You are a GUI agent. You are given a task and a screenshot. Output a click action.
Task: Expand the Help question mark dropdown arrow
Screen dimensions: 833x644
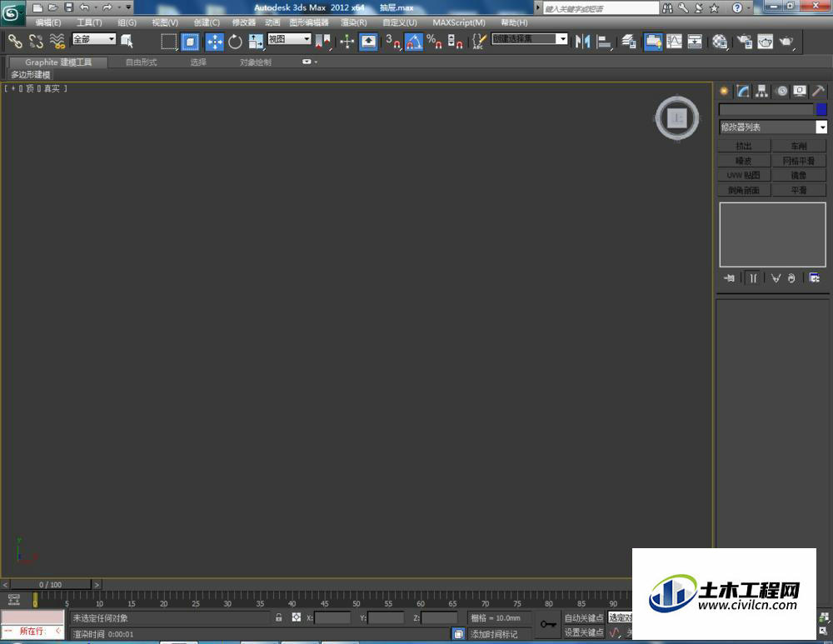749,7
